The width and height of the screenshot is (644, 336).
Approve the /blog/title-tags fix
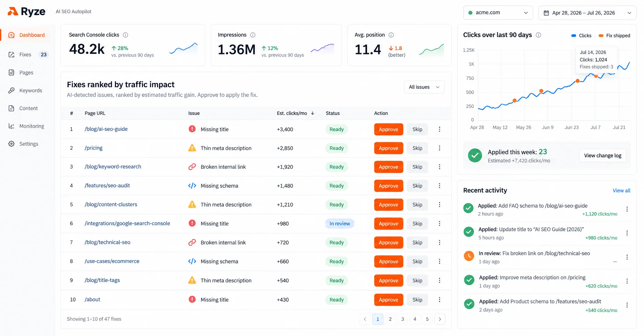point(389,280)
